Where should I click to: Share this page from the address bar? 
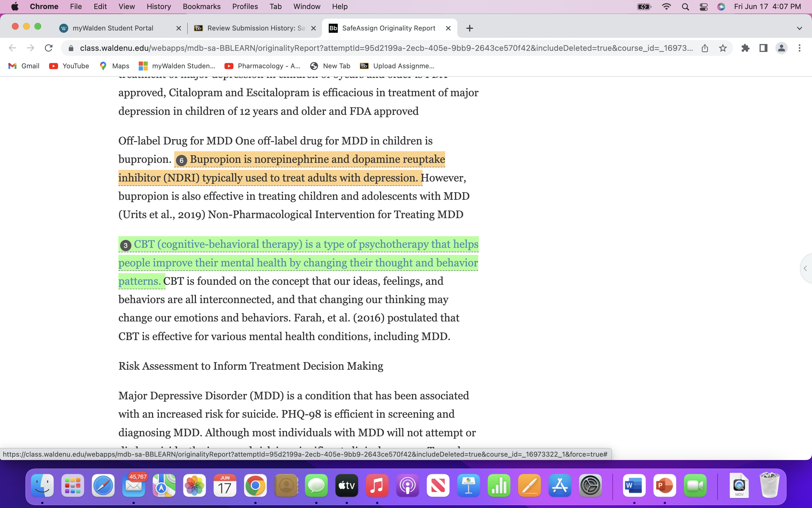tap(705, 48)
